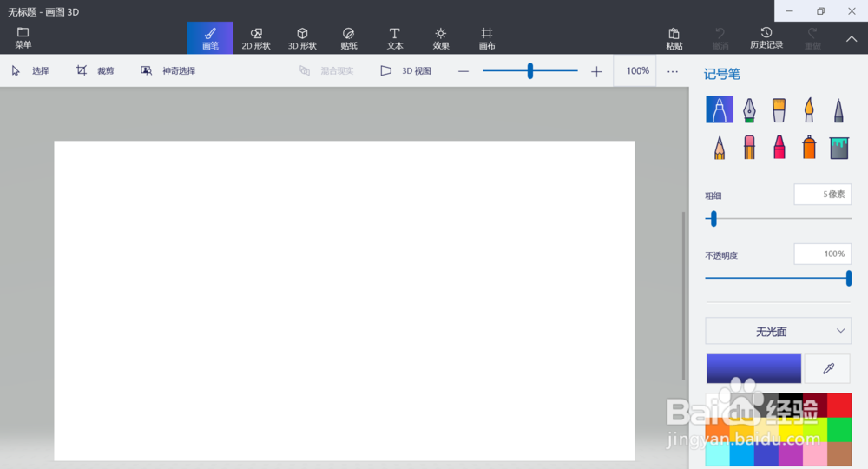868x469 pixels.
Task: Click the 粘贴 paste button
Action: pos(674,37)
